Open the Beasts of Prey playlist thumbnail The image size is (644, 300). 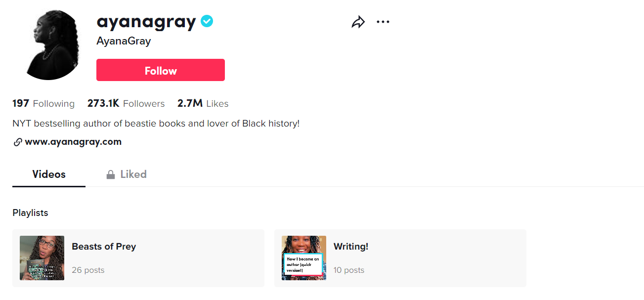point(42,258)
